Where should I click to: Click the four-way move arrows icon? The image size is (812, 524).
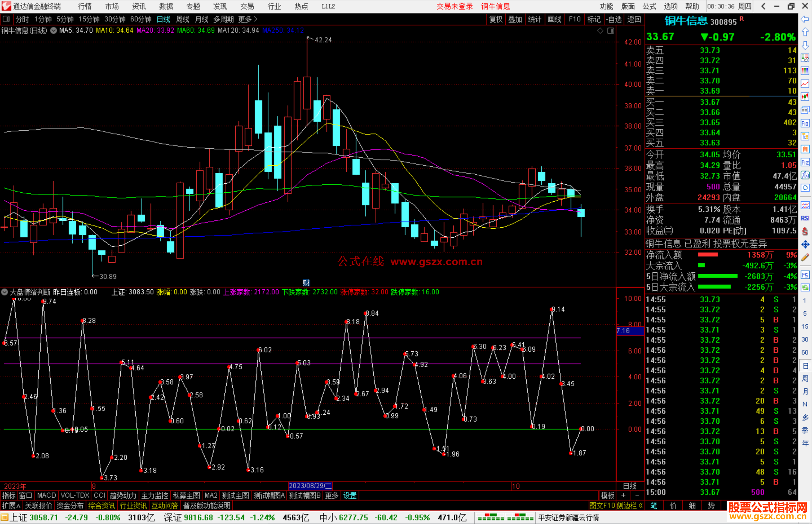click(x=805, y=245)
